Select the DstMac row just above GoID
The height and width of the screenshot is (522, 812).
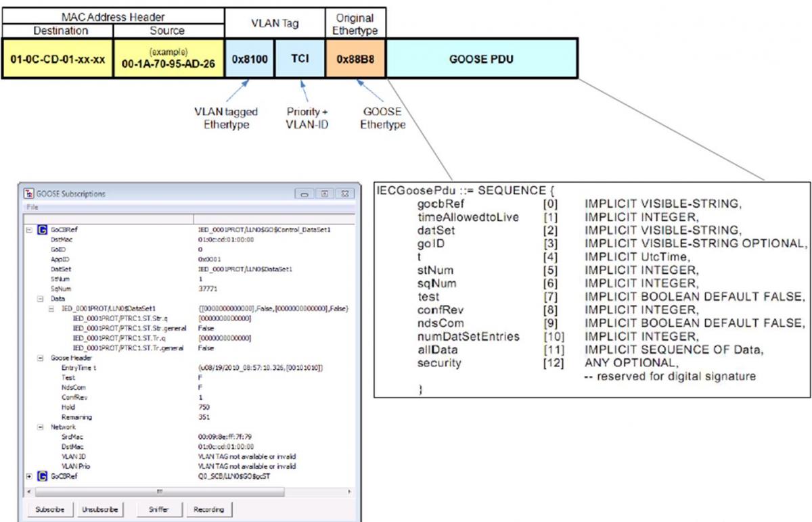(188, 240)
